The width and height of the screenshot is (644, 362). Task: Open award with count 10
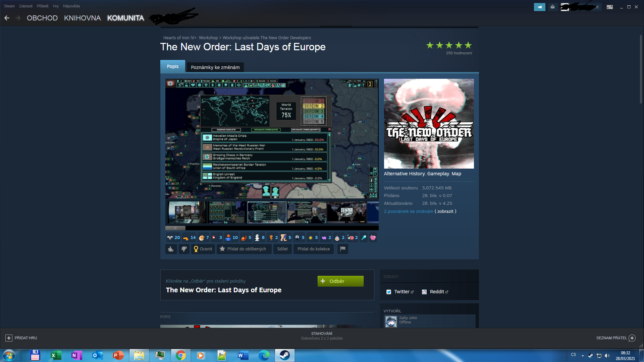coord(231,238)
